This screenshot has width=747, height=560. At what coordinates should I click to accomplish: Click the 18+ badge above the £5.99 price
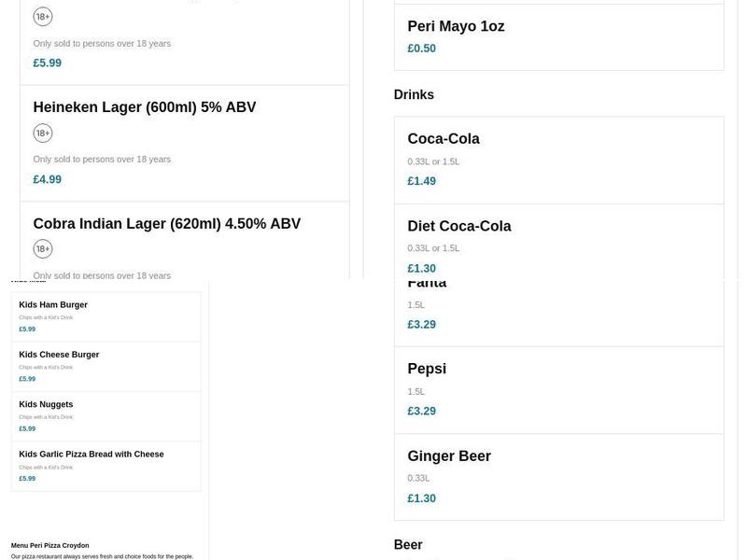(x=43, y=17)
